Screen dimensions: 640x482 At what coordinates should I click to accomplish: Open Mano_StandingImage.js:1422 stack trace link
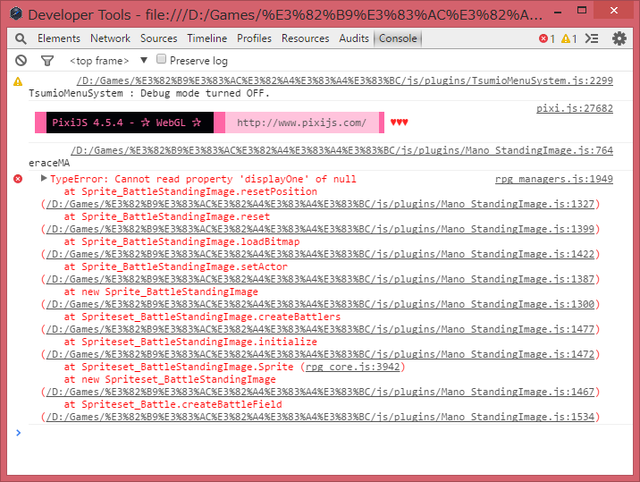(x=320, y=254)
